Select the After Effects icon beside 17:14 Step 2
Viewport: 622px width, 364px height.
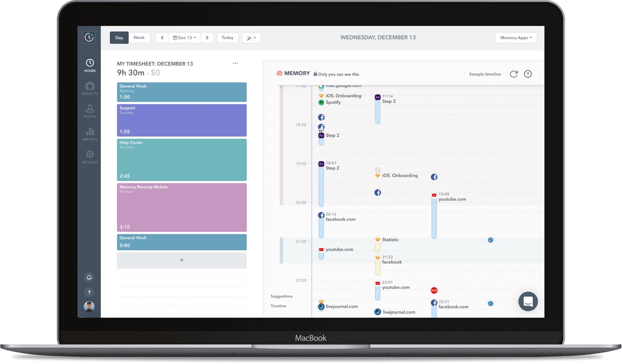pos(377,97)
